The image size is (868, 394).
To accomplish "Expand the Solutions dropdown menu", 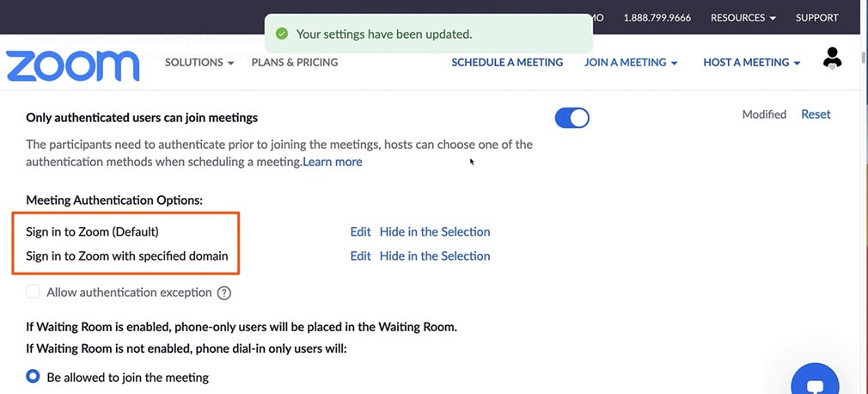I will click(199, 62).
